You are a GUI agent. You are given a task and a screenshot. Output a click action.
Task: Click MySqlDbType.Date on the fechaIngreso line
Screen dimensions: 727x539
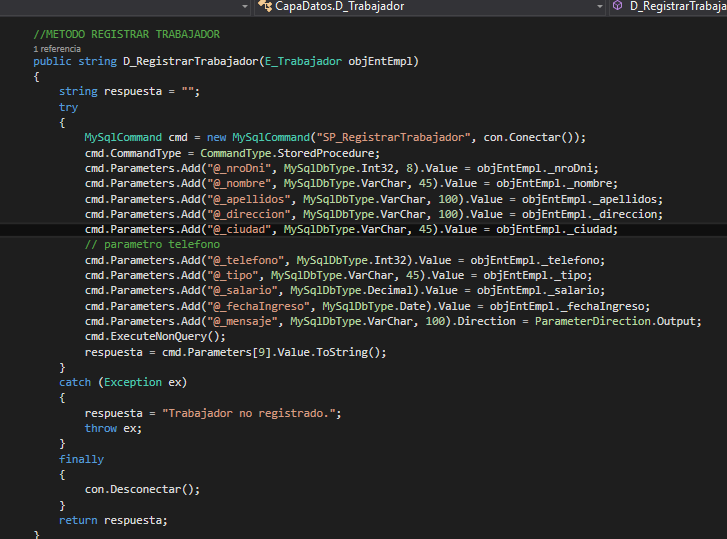pyautogui.click(x=374, y=306)
